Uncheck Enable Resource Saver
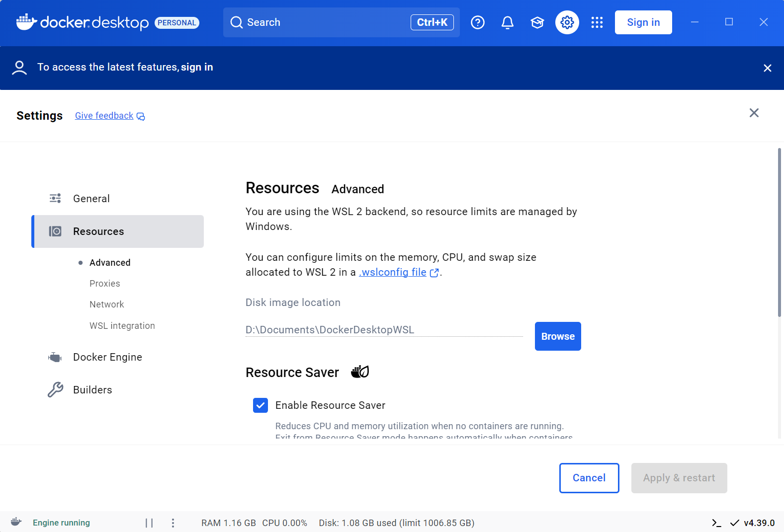Image resolution: width=784 pixels, height=532 pixels. (261, 405)
